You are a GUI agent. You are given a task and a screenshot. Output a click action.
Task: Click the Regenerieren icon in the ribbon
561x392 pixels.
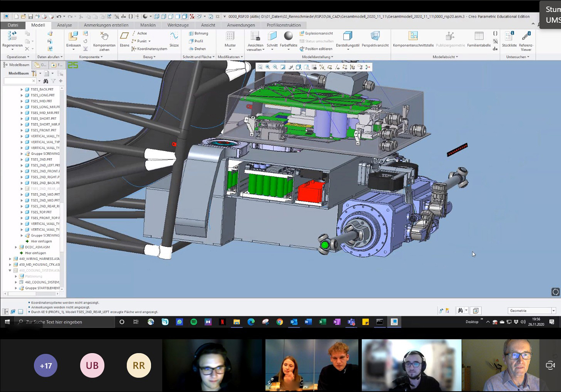pos(12,36)
